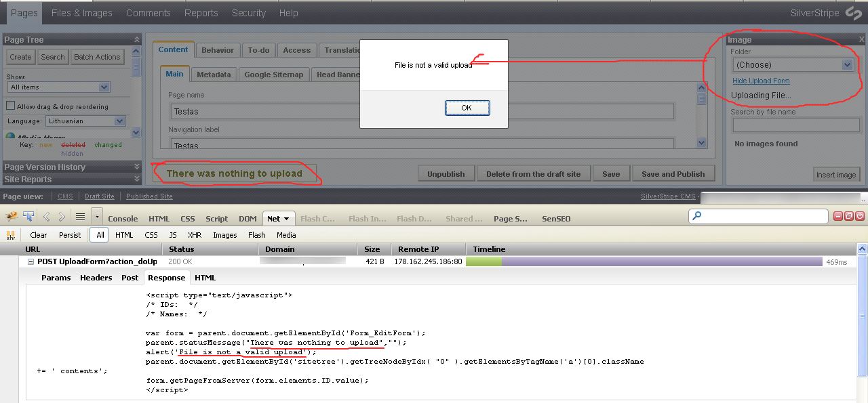868x403 pixels.
Task: View the request Headers tab
Action: click(96, 278)
